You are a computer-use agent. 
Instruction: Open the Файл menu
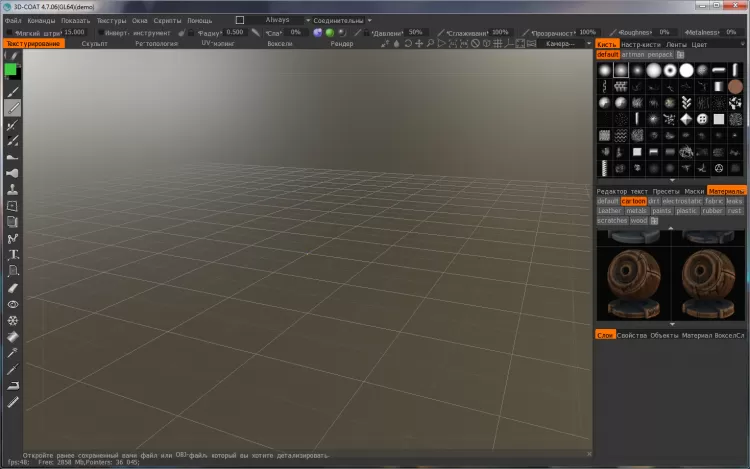(13, 21)
